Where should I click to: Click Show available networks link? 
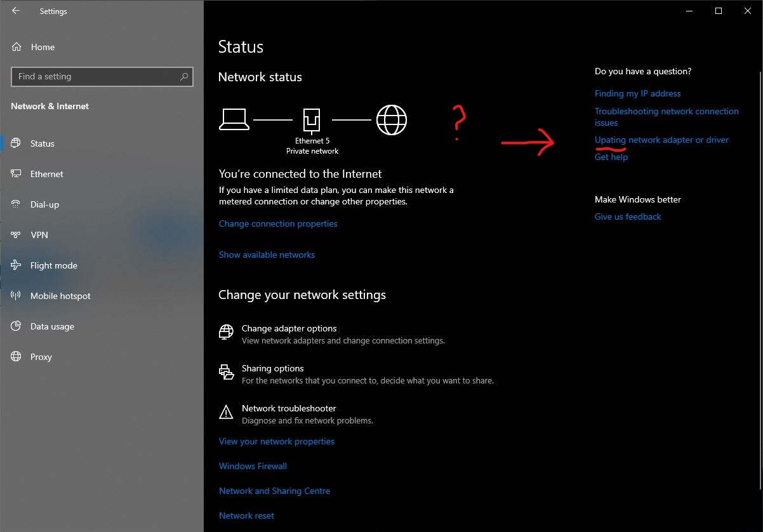pos(267,255)
